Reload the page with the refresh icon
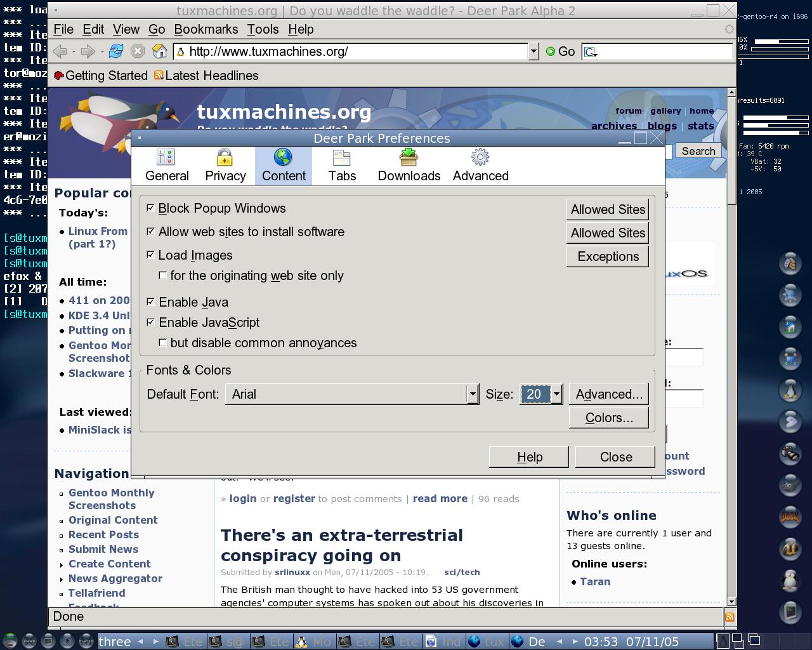Viewport: 812px width, 650px height. [115, 51]
